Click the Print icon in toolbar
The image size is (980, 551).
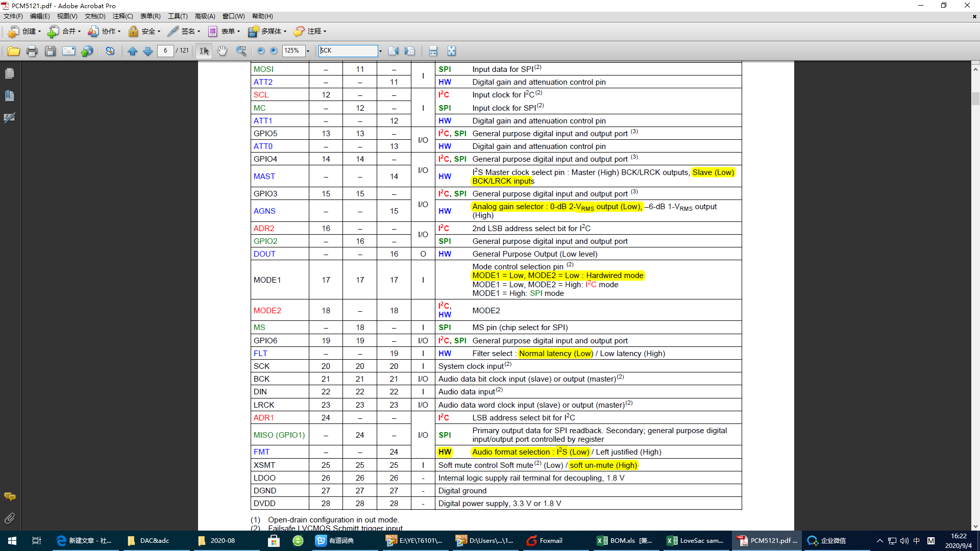pyautogui.click(x=32, y=51)
